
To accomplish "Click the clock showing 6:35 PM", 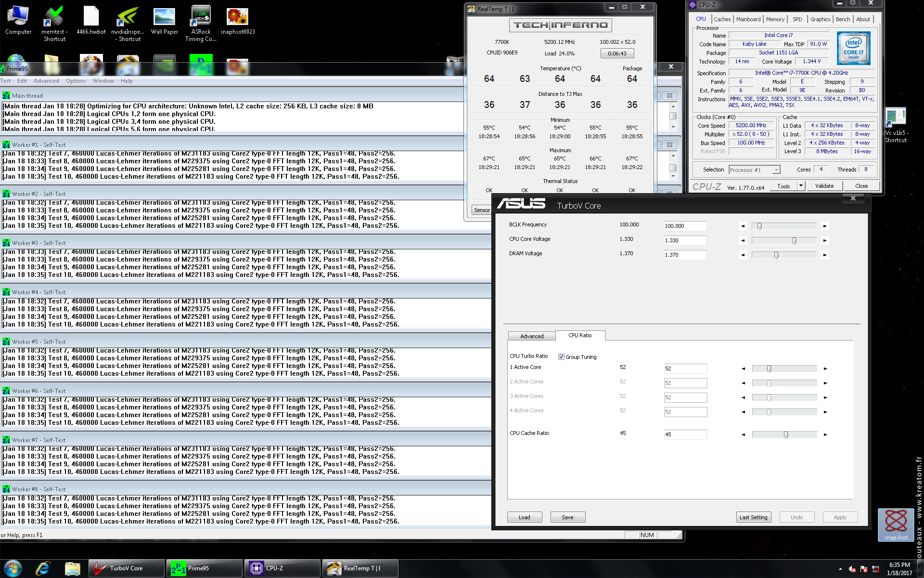I will (x=899, y=565).
